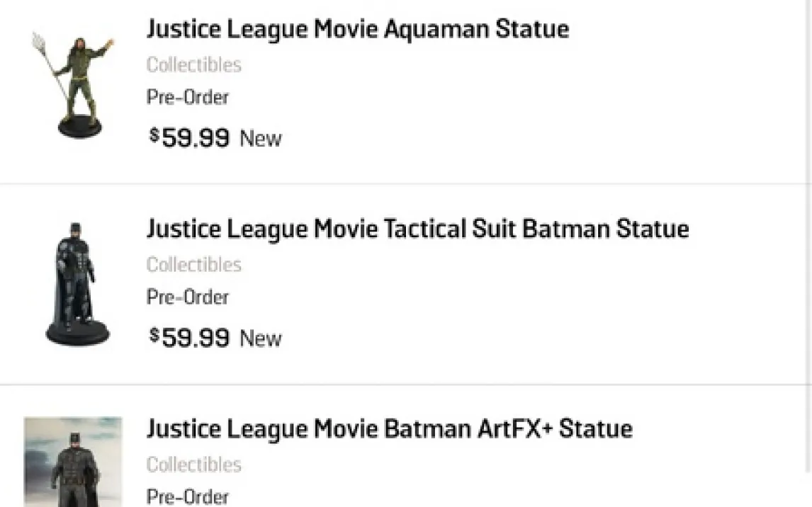This screenshot has width=812, height=507.
Task: Click Collectibles category under Tactical Suit Batman
Action: coord(193,265)
